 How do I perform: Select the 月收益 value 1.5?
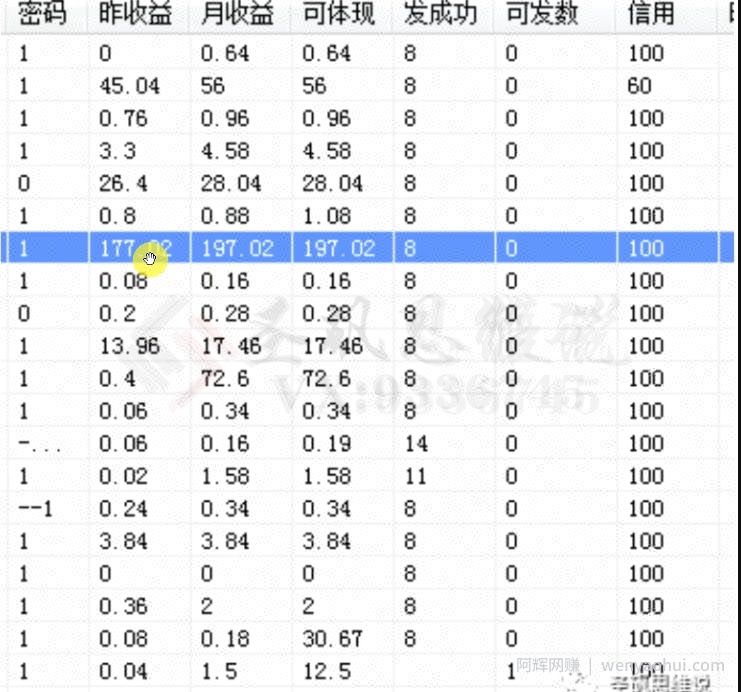tap(219, 672)
